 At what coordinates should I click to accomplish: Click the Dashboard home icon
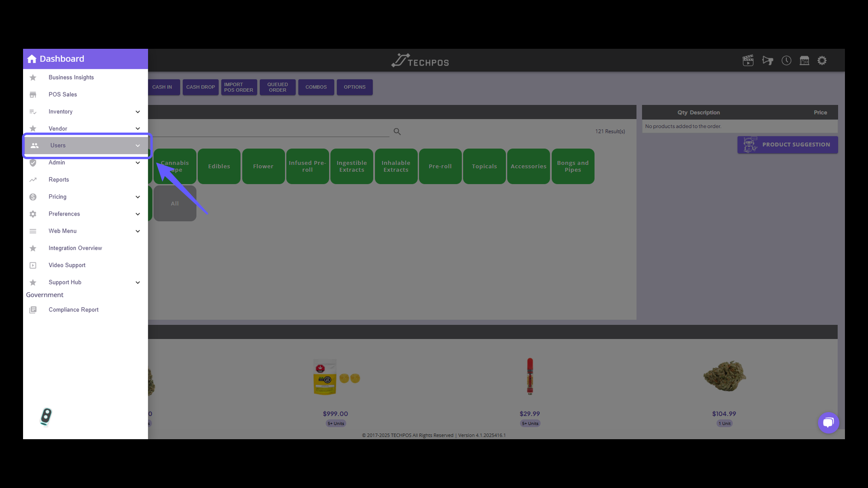click(32, 59)
